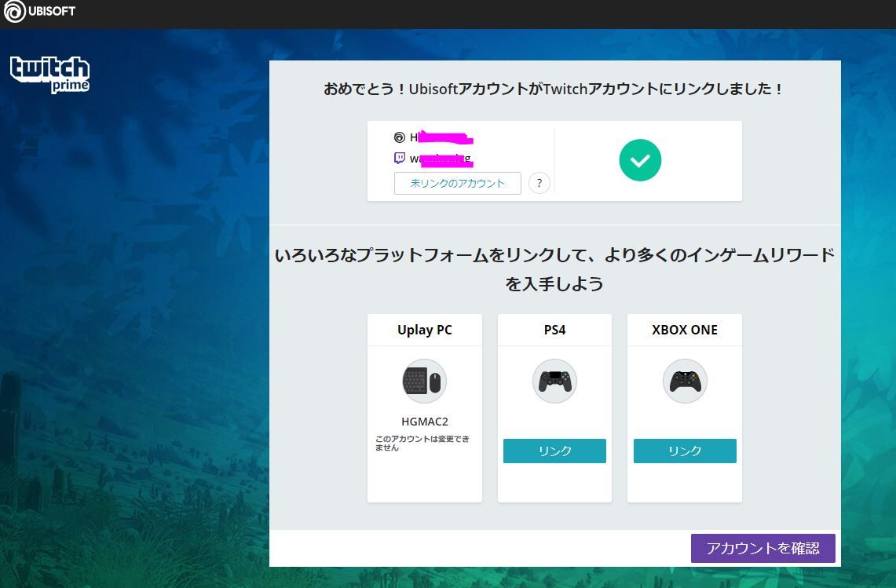896x588 pixels.
Task: Click the アカウントを確認 button
Action: click(x=763, y=548)
